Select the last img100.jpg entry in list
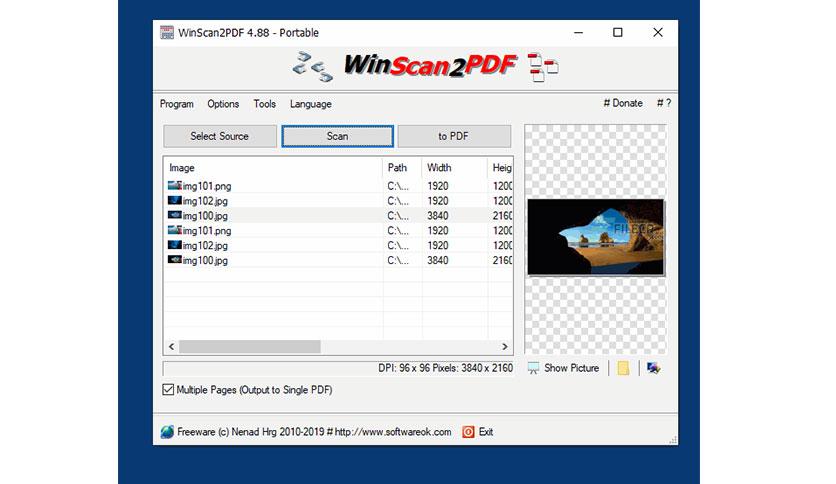 click(338, 260)
